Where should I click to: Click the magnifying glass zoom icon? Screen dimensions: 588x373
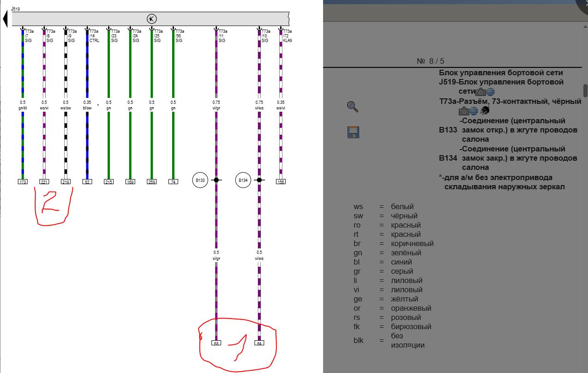353,107
